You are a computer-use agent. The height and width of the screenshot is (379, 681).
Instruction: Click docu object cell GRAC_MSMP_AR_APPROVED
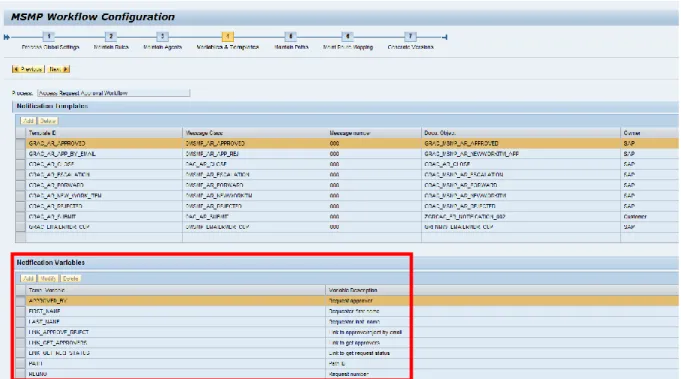[521, 143]
